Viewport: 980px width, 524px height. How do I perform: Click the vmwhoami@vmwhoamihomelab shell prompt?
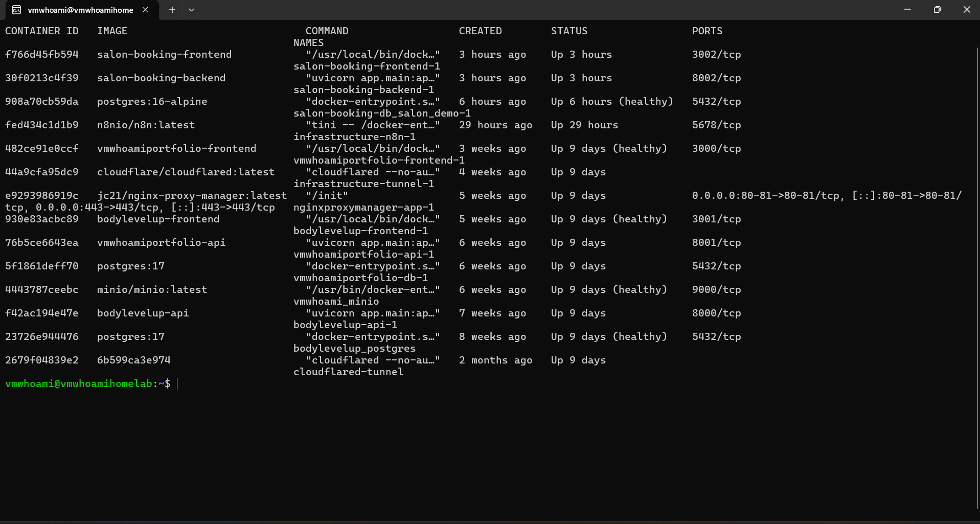coord(87,383)
